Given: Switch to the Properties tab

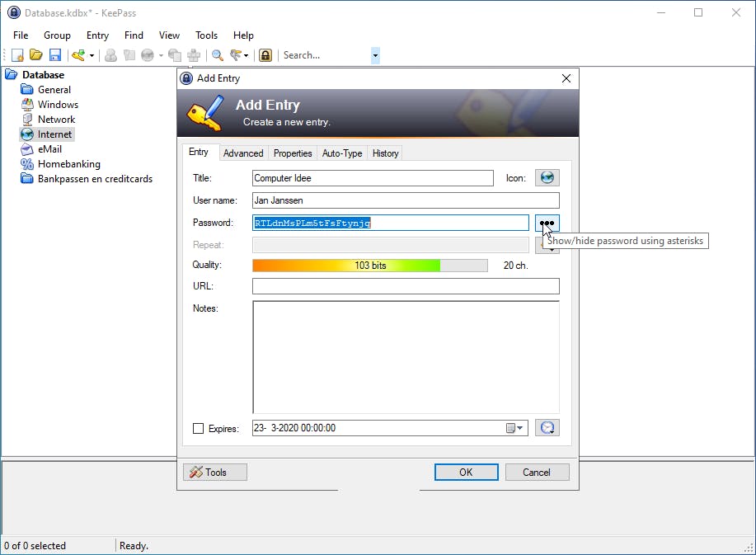Looking at the screenshot, I should click(293, 153).
